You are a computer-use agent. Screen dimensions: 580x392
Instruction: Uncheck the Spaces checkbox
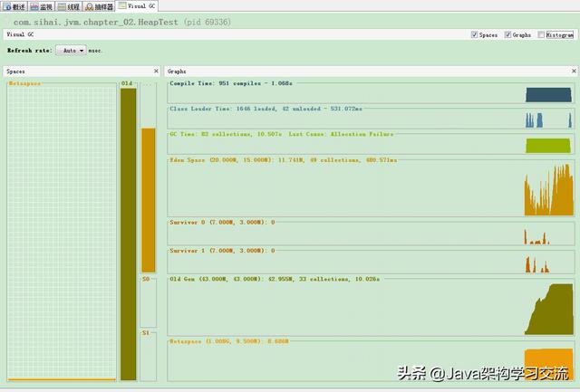(474, 34)
